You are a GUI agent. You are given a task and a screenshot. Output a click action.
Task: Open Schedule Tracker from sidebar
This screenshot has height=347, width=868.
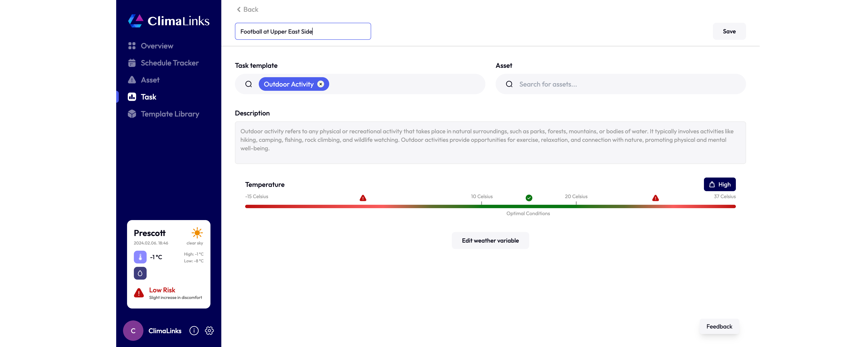click(x=169, y=63)
